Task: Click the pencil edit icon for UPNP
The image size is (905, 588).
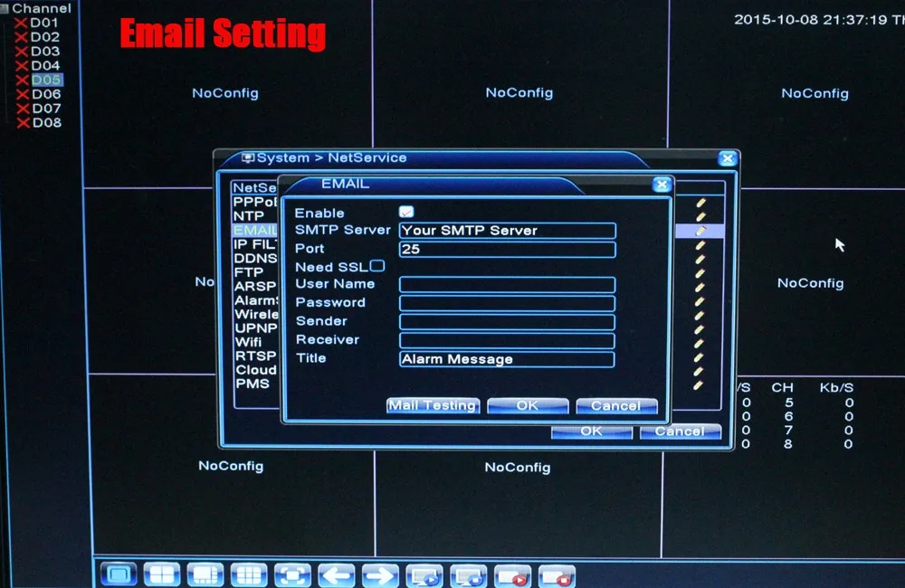Action: tap(700, 329)
